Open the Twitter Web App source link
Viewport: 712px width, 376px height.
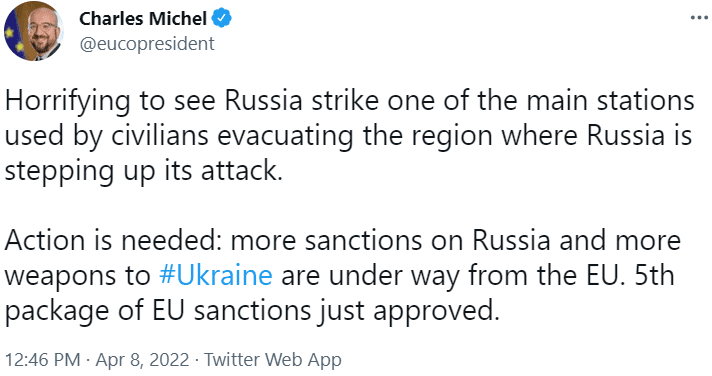[272, 360]
